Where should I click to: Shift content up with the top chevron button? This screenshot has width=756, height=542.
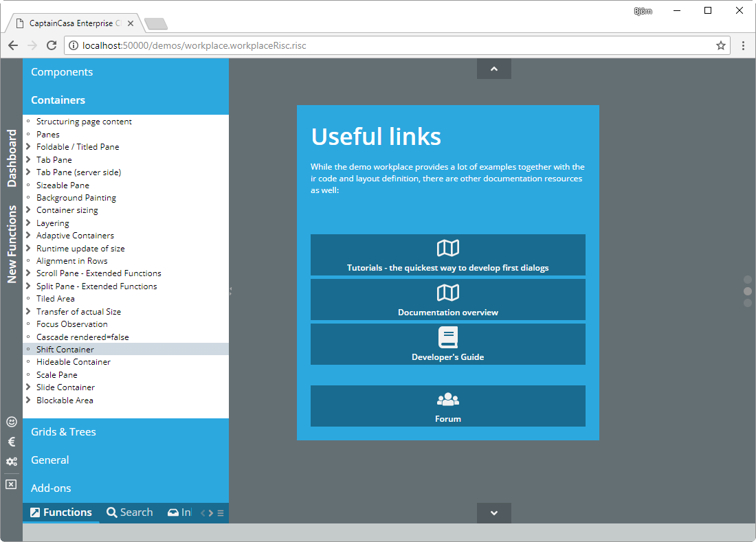tap(493, 69)
